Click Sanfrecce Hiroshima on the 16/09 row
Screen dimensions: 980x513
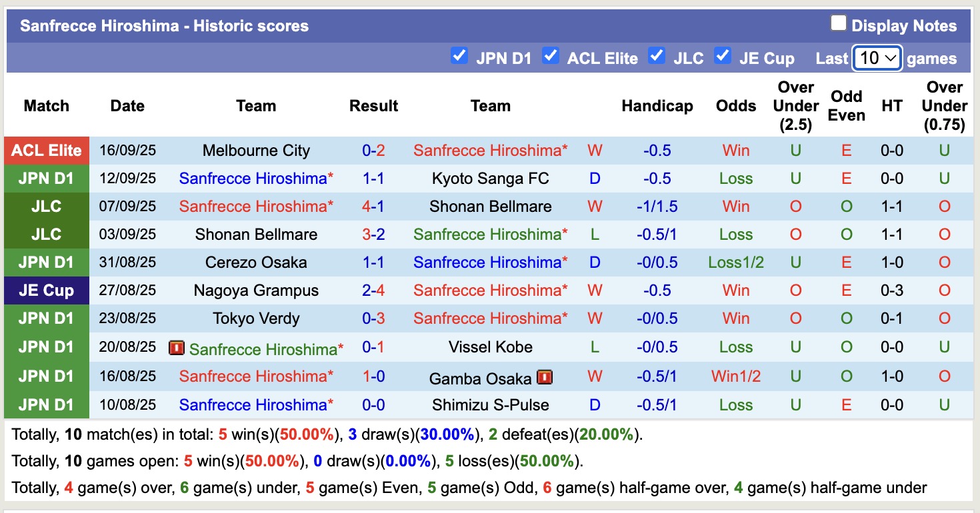tap(491, 150)
